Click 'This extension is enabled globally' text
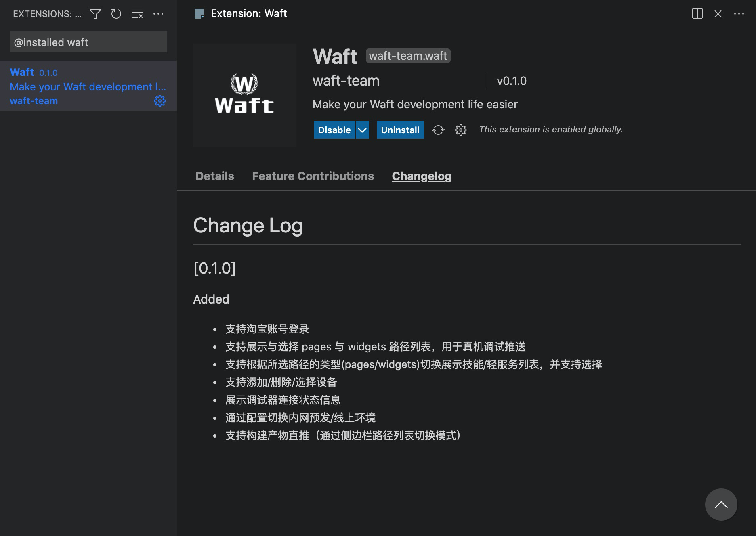 coord(551,130)
